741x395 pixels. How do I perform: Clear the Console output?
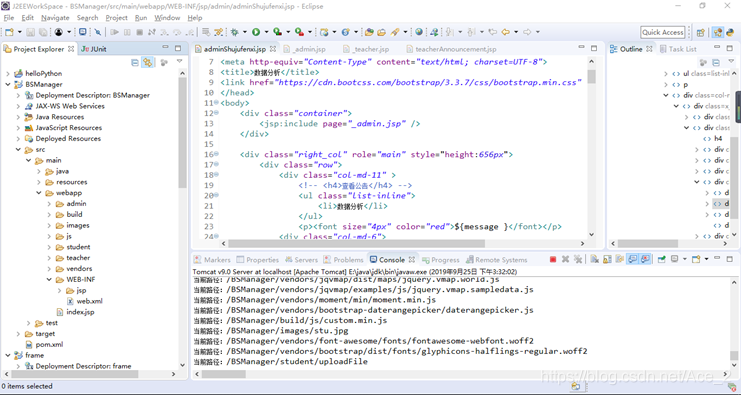tap(595, 259)
